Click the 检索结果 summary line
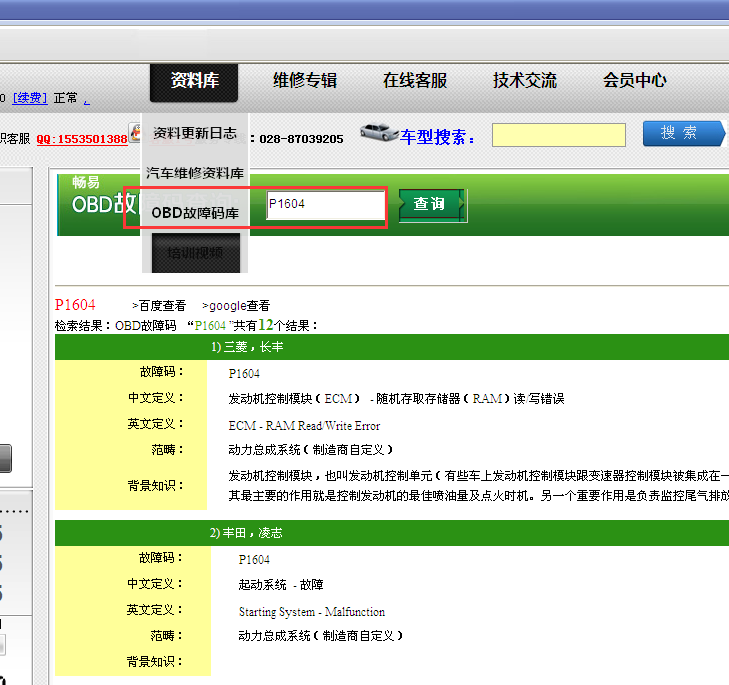This screenshot has width=729, height=685. pos(186,325)
